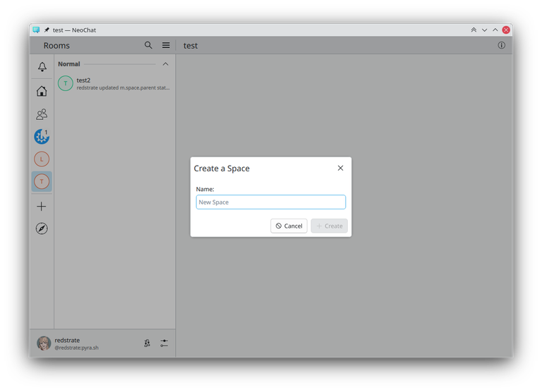Screen dimensions: 542x392
Task: Maximize the NeoChat window
Action: pos(495,30)
